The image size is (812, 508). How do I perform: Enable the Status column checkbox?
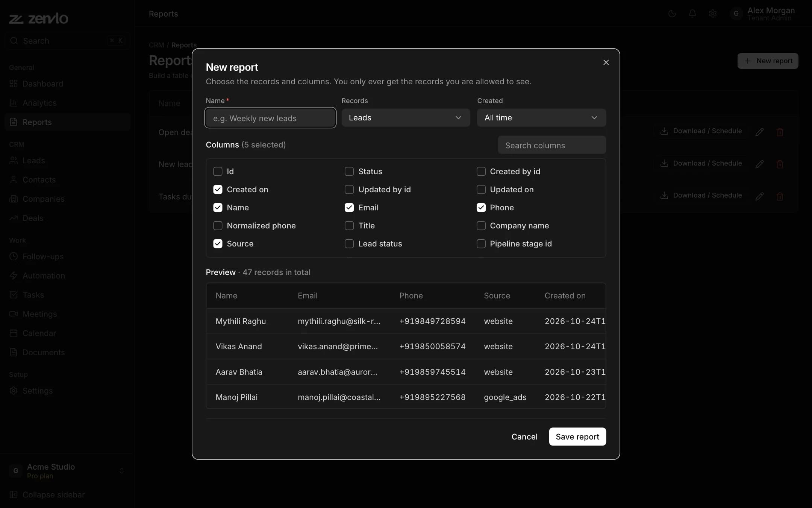[349, 172]
